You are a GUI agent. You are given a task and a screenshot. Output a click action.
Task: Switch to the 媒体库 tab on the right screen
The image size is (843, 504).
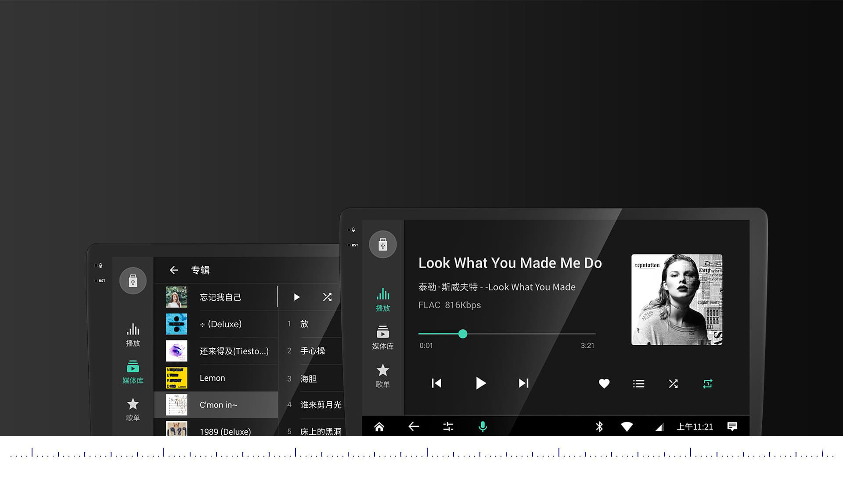pyautogui.click(x=382, y=337)
